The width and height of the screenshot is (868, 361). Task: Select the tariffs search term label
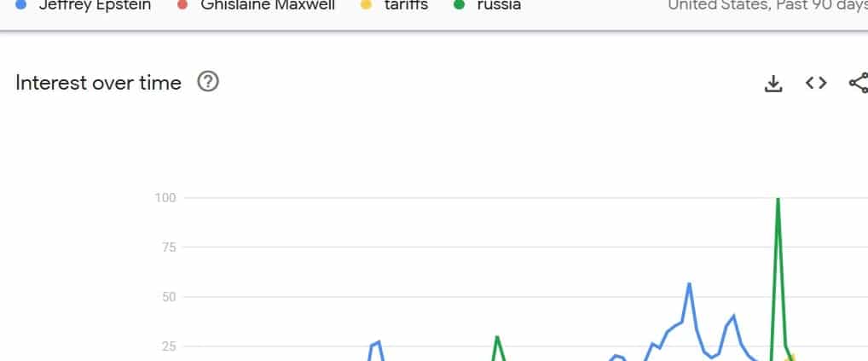click(x=407, y=5)
